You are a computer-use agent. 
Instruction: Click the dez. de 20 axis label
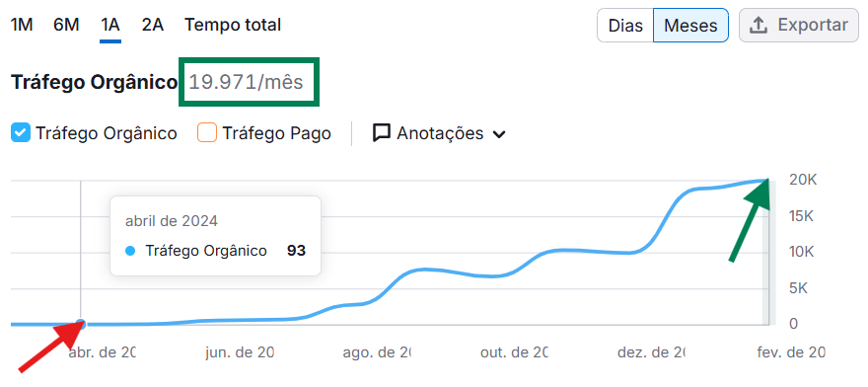[x=652, y=352]
